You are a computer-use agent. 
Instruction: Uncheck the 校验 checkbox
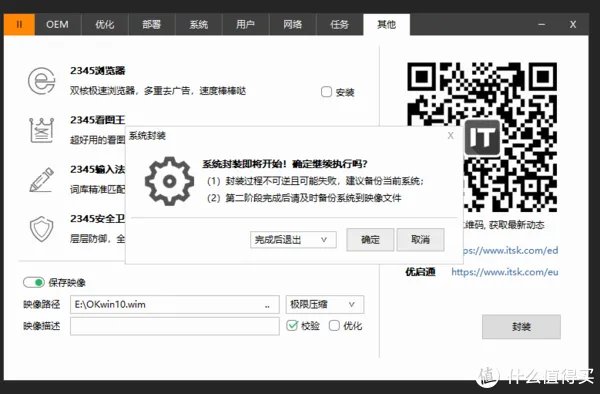coord(292,326)
